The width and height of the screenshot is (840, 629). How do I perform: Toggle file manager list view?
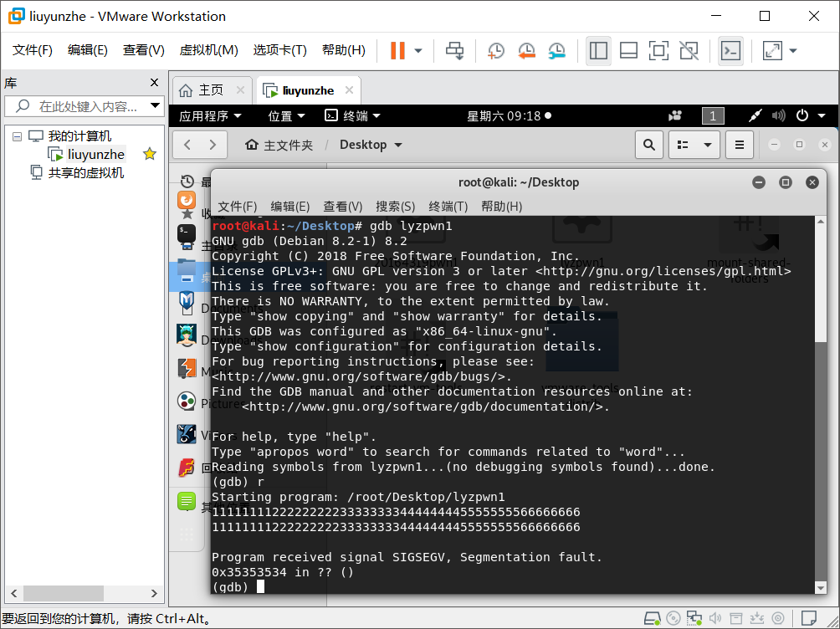(x=683, y=145)
